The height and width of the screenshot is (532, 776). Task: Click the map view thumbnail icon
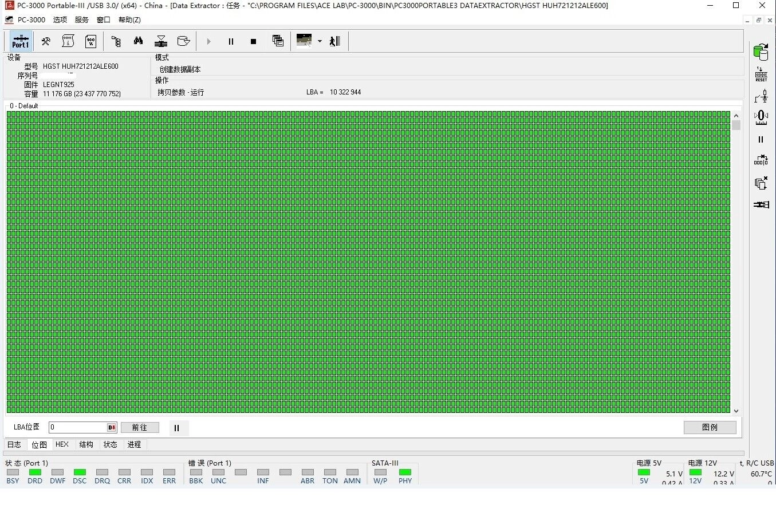click(x=304, y=41)
